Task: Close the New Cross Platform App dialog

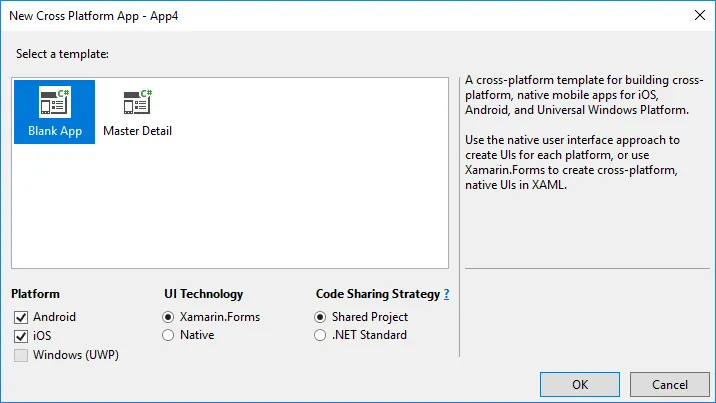Action: point(696,15)
